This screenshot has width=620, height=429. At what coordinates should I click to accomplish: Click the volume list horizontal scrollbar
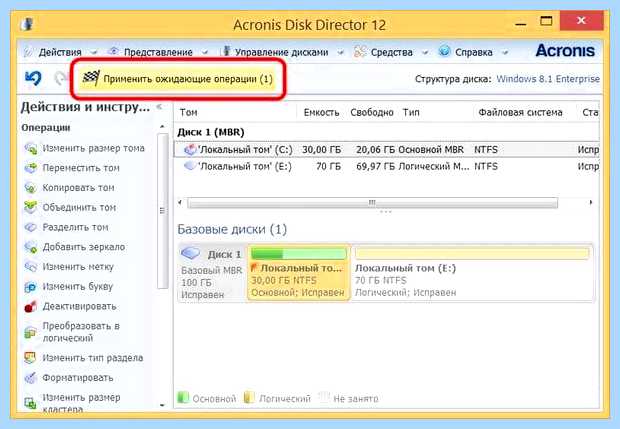pyautogui.click(x=372, y=203)
